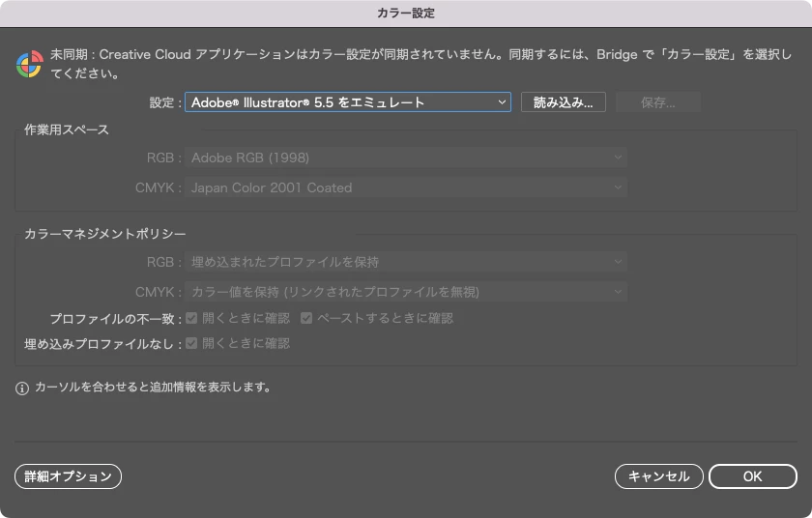
Task: Click the カラー設定 dialog title
Action: pos(406,13)
